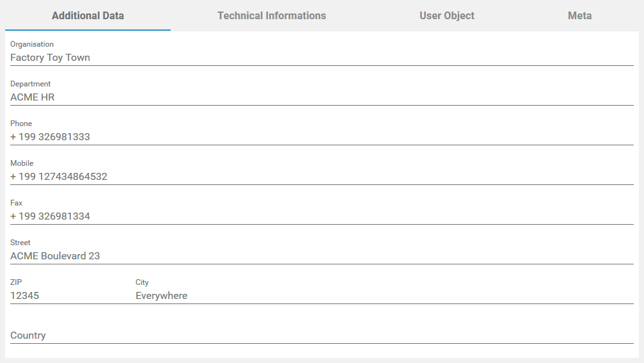This screenshot has width=644, height=363.
Task: Click the Additional Data tab
Action: coord(88,16)
